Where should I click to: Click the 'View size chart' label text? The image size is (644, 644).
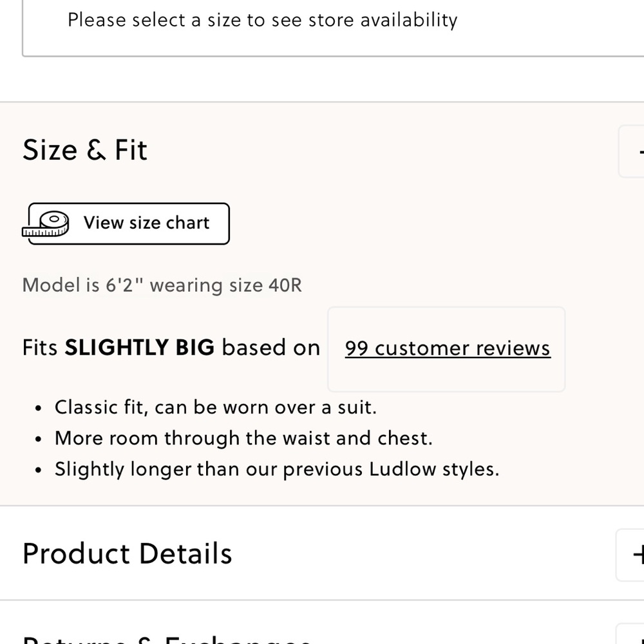[147, 223]
